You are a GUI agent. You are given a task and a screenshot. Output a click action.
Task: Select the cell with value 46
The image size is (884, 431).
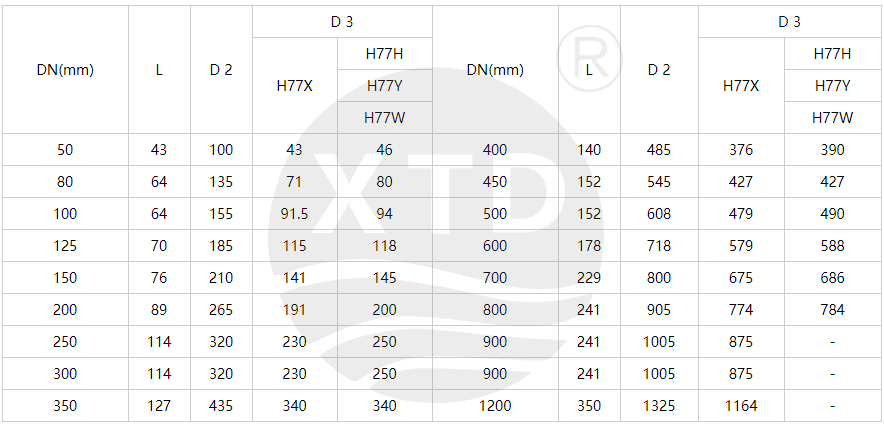[x=384, y=150]
